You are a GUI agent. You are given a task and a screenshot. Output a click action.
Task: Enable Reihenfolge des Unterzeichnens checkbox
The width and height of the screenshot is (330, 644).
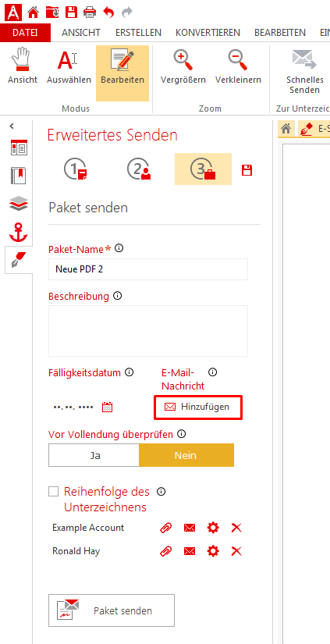[53, 492]
